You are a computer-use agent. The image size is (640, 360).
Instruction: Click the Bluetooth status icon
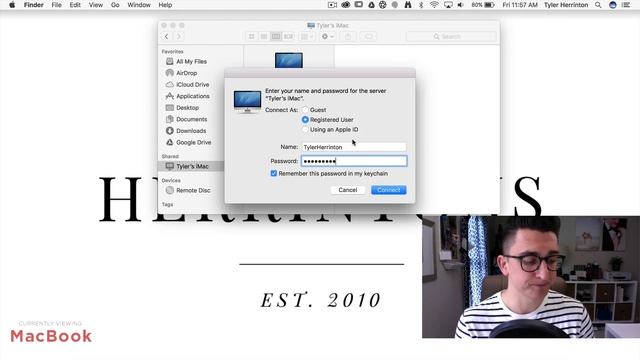421,5
